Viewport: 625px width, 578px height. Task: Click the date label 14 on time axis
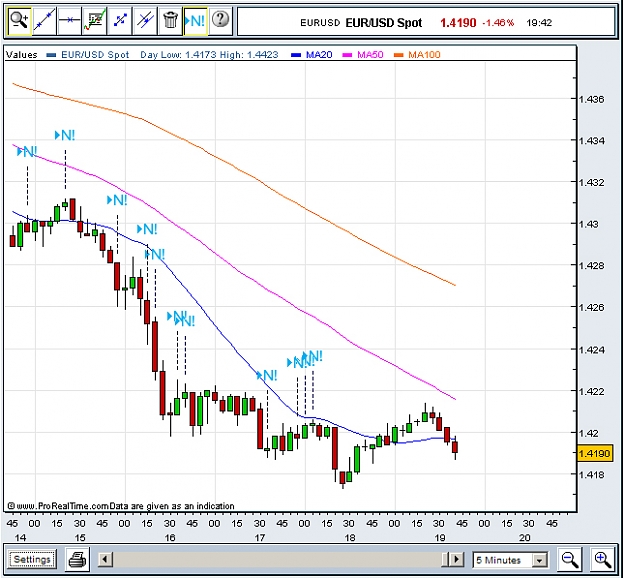pos(20,538)
